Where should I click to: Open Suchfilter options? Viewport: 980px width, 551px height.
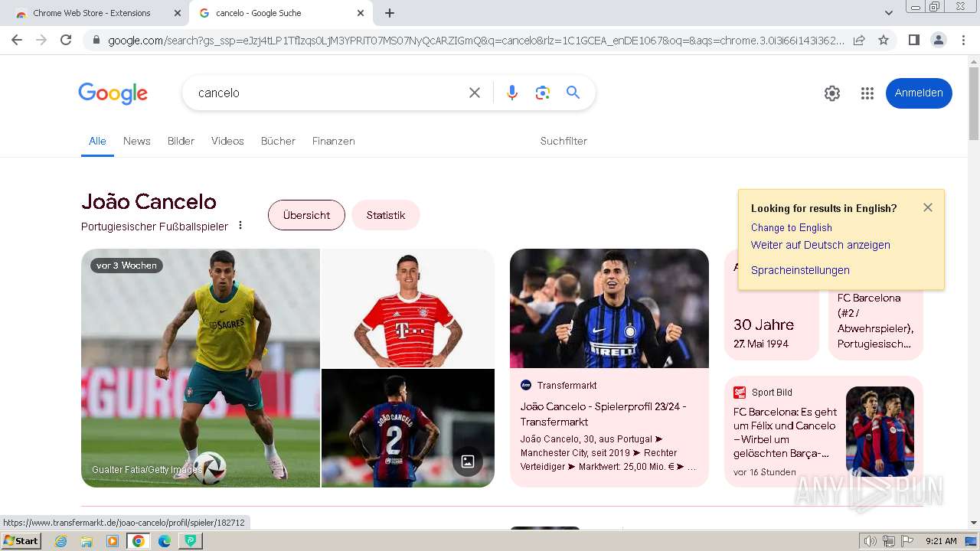pos(563,141)
